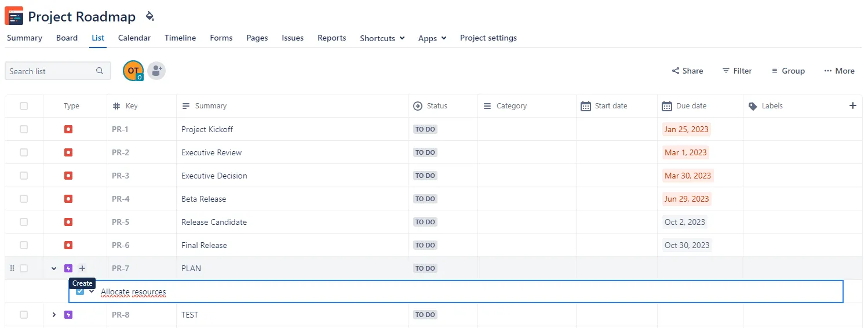This screenshot has width=868, height=328.
Task: Click the purple epic icon on PR-8 row
Action: pos(68,315)
